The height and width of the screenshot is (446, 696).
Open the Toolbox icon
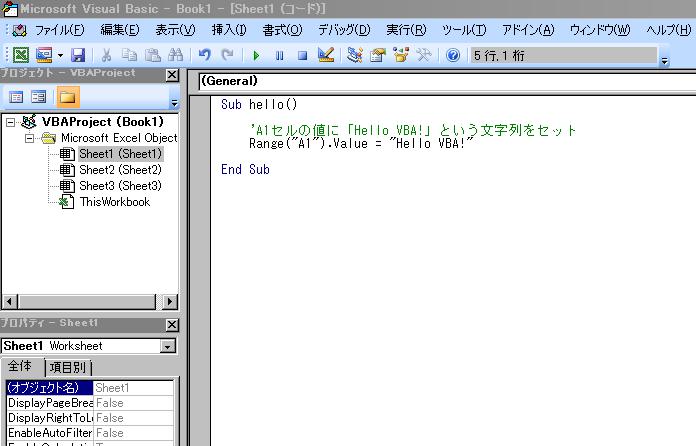[x=424, y=55]
